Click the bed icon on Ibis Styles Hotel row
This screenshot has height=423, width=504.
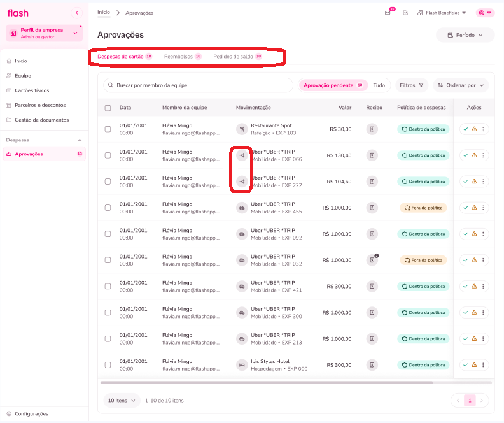tap(242, 365)
